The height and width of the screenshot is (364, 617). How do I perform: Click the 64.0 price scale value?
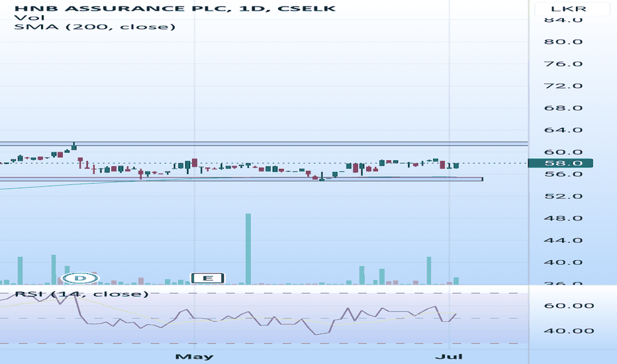pyautogui.click(x=563, y=130)
